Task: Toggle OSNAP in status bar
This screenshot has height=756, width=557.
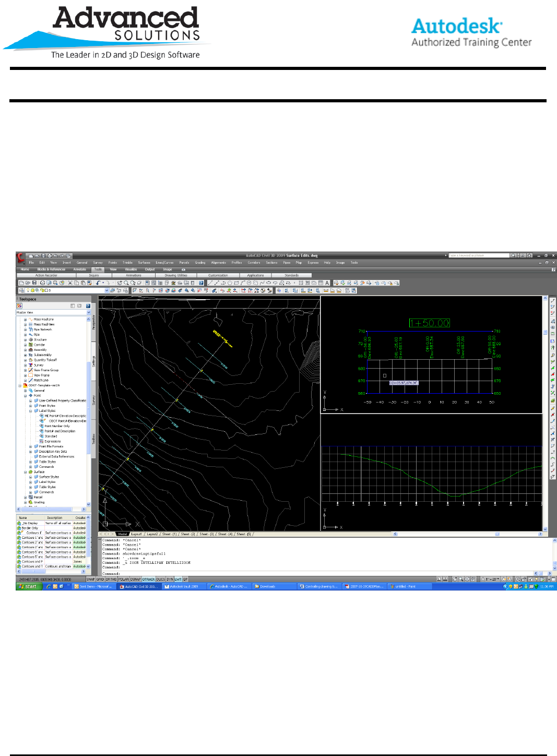Action: (136, 580)
